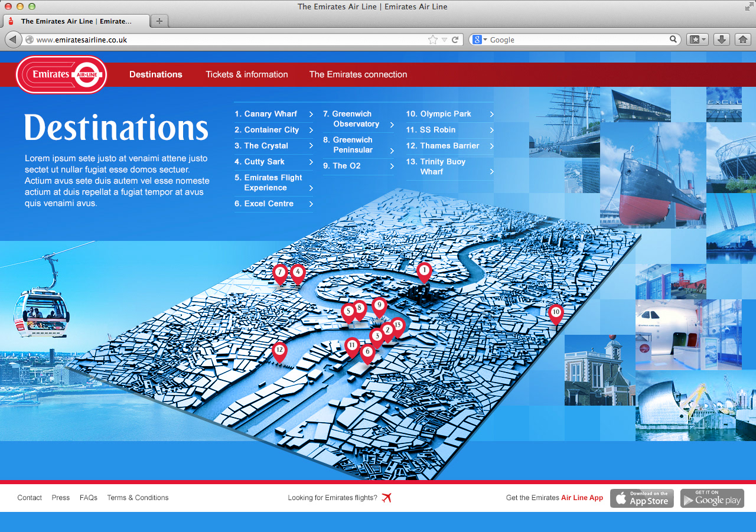Open the bookmarks toolbar button
Image resolution: width=756 pixels, height=532 pixels.
pos(697,40)
